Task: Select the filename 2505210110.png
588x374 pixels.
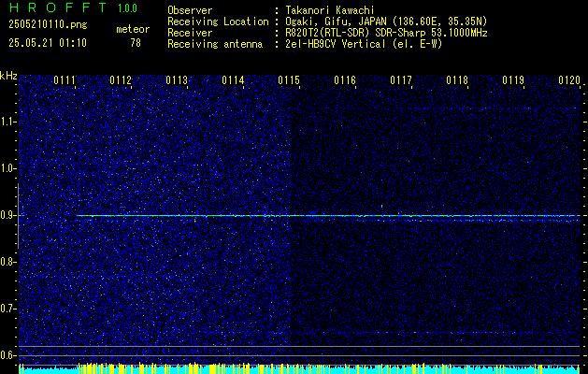Action: point(48,25)
